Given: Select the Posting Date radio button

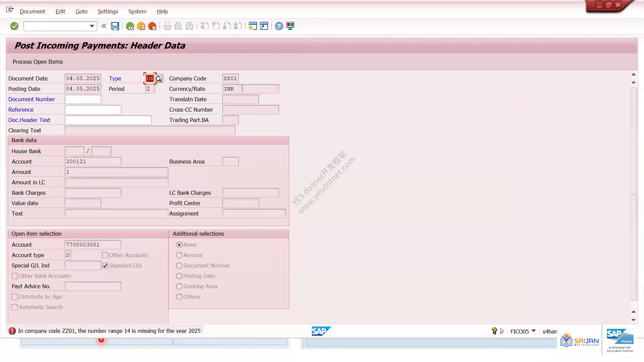Looking at the screenshot, I should [x=179, y=276].
